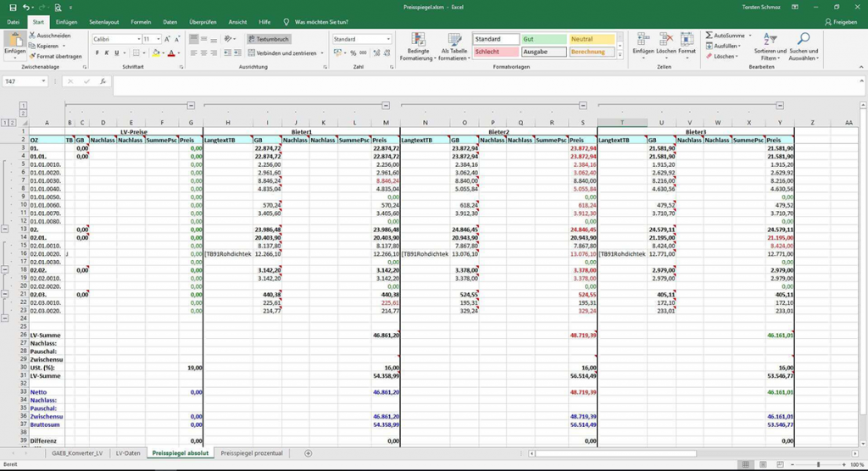Open the font name dropdown Calibri
This screenshot has width=868, height=471.
click(138, 39)
